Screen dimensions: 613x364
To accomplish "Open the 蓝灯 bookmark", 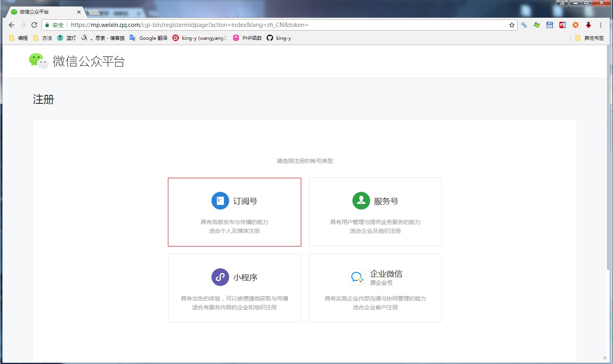I will point(66,38).
